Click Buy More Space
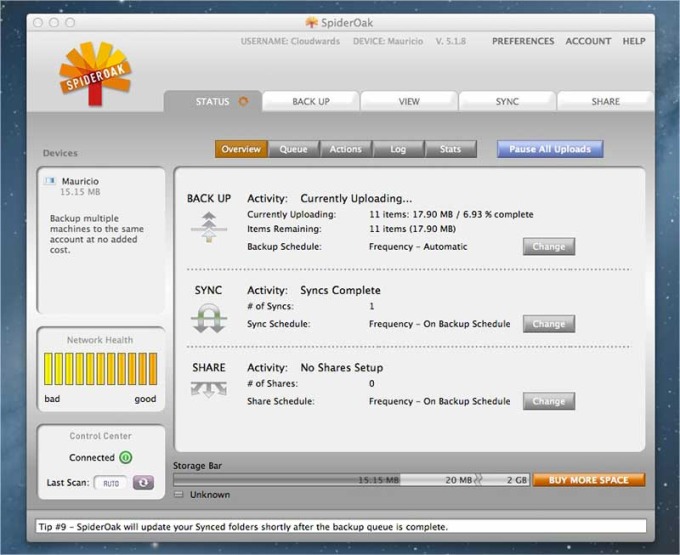This screenshot has width=680, height=555. 589,480
